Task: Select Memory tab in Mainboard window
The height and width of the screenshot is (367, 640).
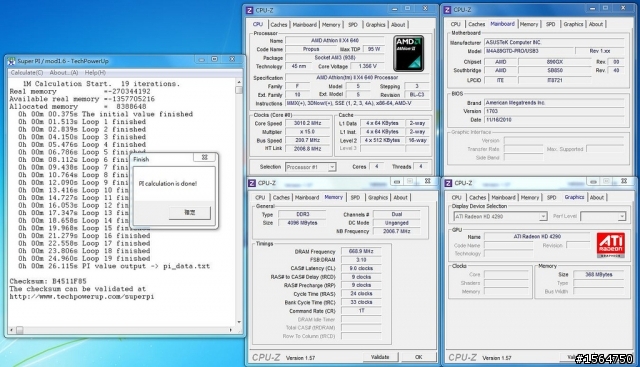Action: coord(529,24)
